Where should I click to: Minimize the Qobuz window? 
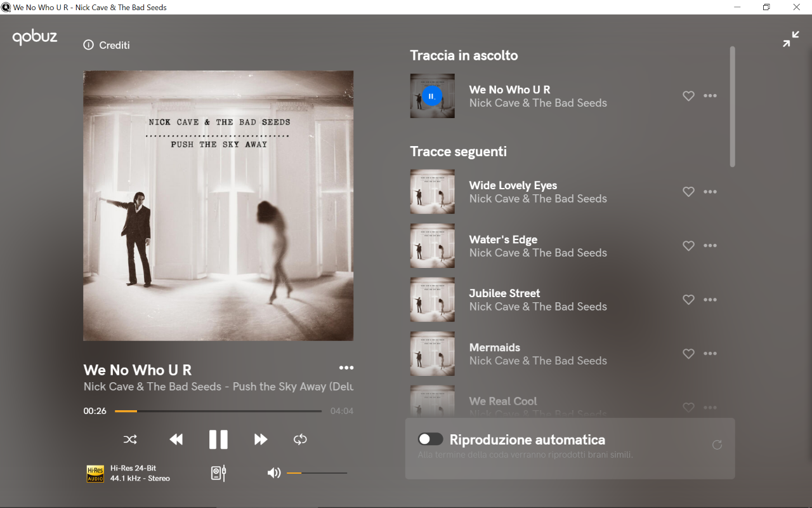[737, 7]
